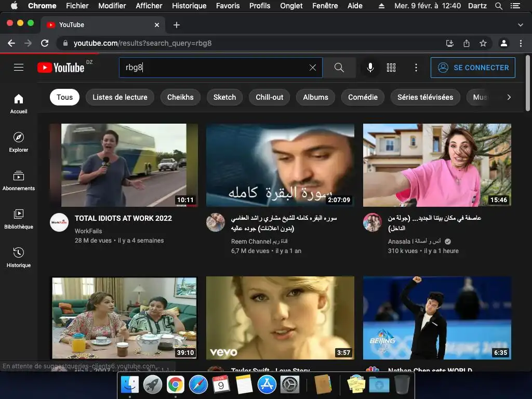Screen dimensions: 532x399
Task: Play the 39:10 video thumbnail
Action: [x=124, y=318]
